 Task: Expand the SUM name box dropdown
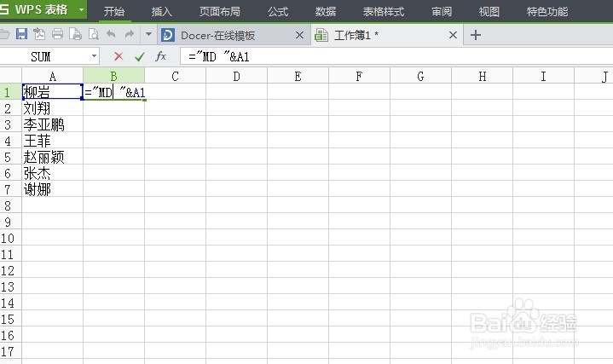click(94, 56)
